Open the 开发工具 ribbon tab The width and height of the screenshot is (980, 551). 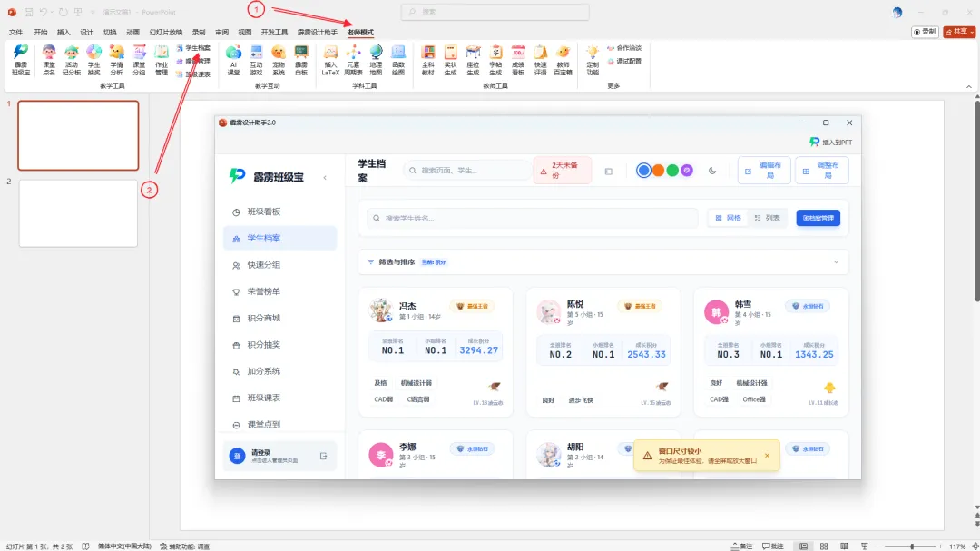(274, 32)
